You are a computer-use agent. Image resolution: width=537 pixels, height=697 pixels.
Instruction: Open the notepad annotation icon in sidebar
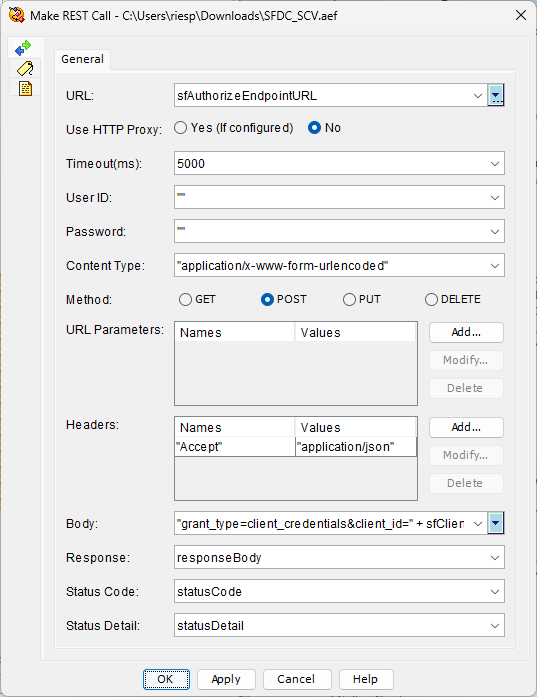coord(25,88)
